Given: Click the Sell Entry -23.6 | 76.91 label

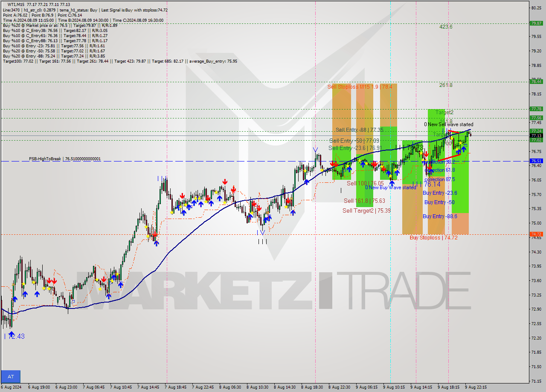Looking at the screenshot, I should [x=355, y=148].
